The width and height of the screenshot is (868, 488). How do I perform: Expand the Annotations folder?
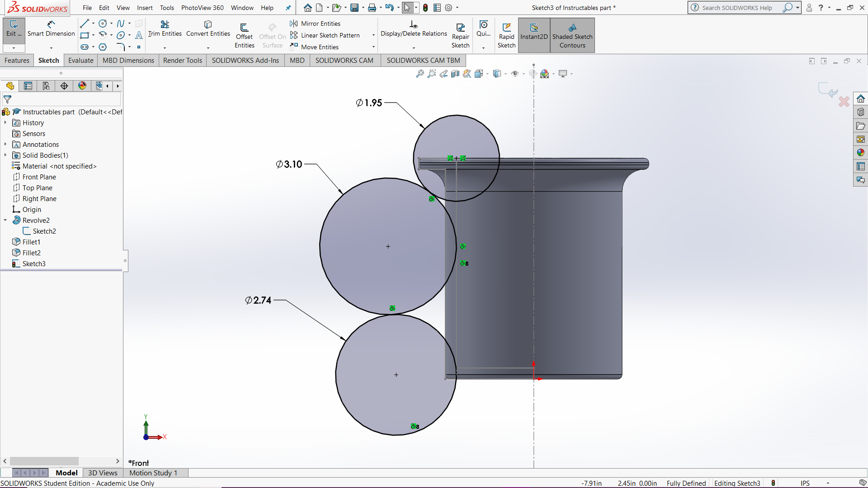[5, 144]
